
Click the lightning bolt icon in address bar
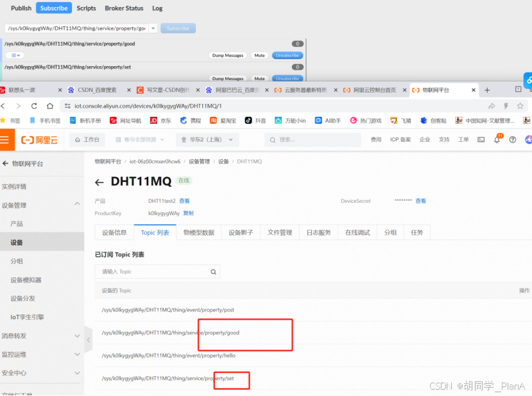pyautogui.click(x=506, y=106)
